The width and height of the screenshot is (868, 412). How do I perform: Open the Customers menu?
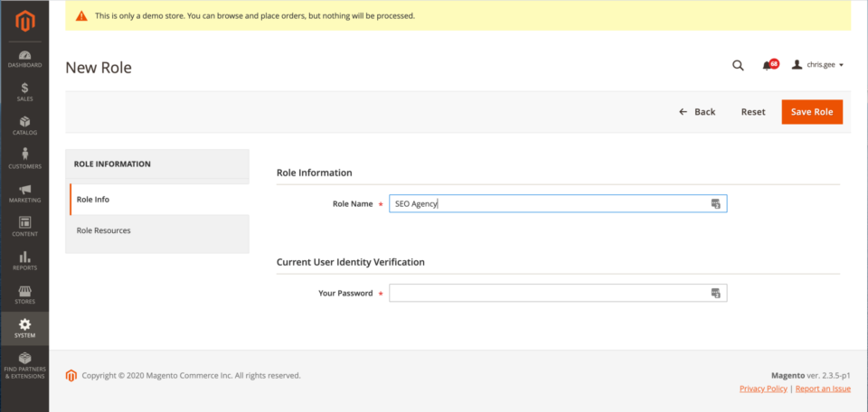coord(24,160)
